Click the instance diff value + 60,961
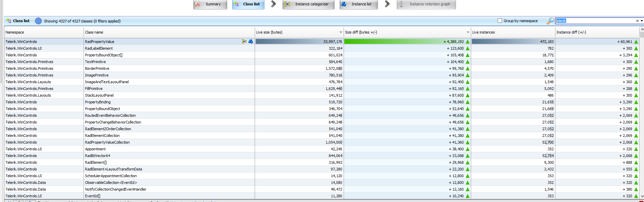The width and height of the screenshot is (644, 202). click(x=625, y=42)
